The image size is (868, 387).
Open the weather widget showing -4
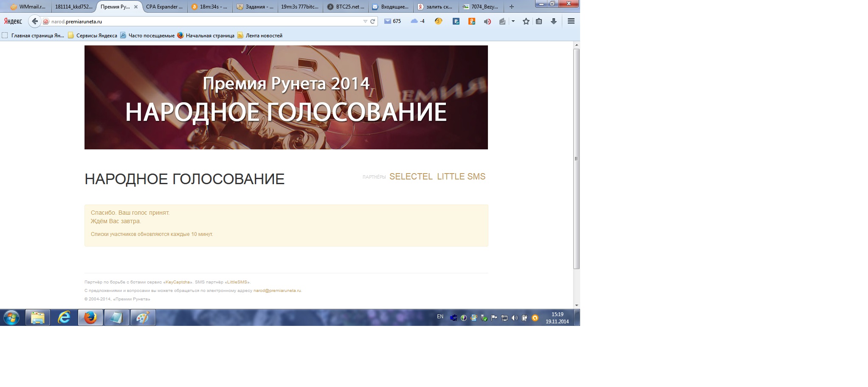tap(418, 21)
